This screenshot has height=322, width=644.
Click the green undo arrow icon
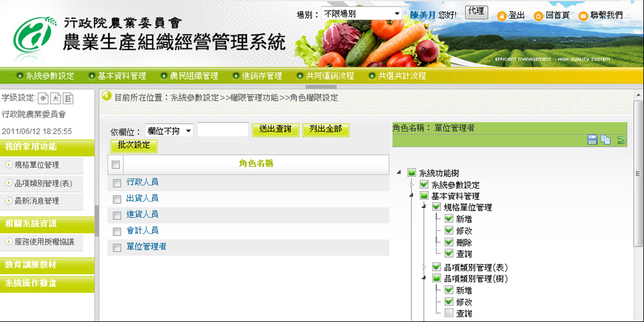tap(621, 140)
